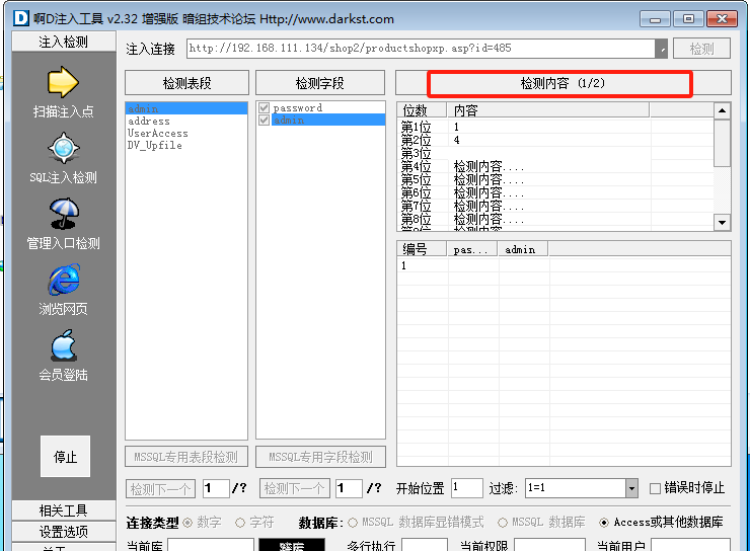Expand the 注入连接 URL dropdown arrow

[x=662, y=49]
